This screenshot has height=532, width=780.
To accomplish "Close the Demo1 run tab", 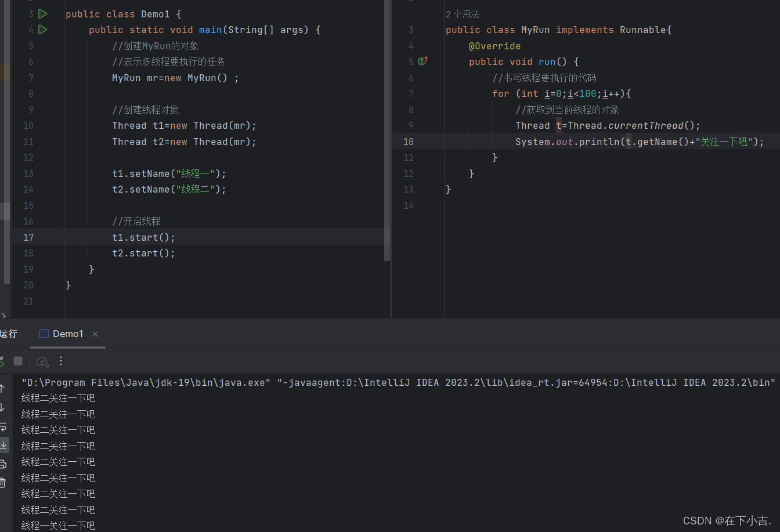I will (95, 334).
